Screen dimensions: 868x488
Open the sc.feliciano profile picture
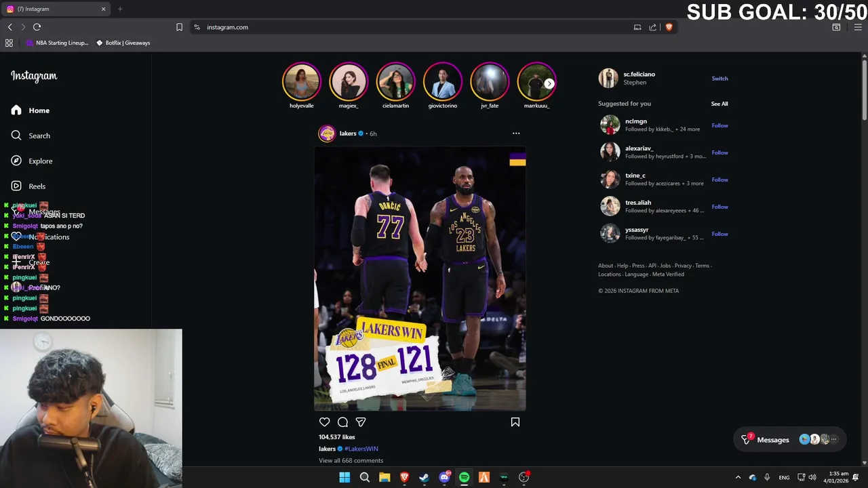[x=608, y=78]
